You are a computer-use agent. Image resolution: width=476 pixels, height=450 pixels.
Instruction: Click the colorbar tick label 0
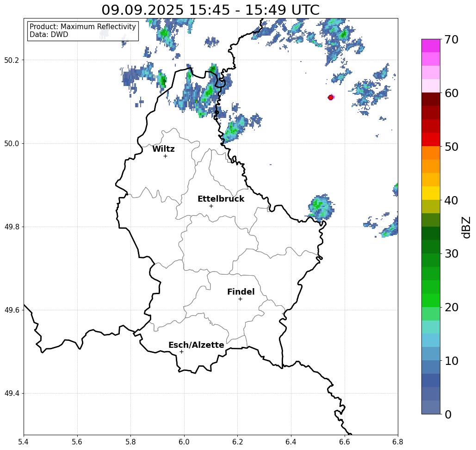448,414
